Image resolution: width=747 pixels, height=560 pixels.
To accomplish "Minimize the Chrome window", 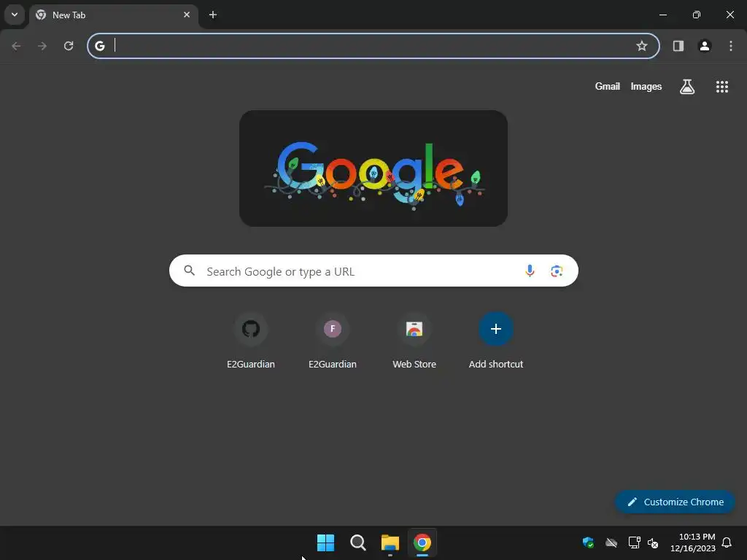I will coord(662,15).
